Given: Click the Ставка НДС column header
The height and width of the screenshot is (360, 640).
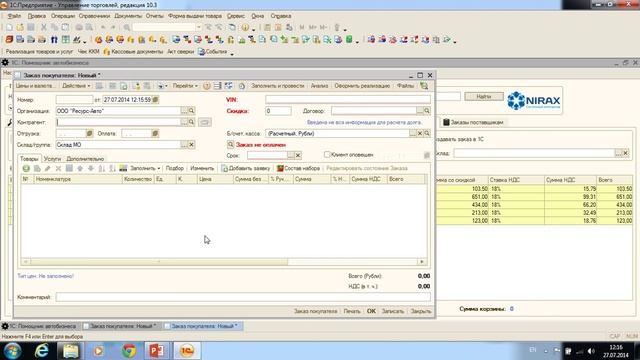Looking at the screenshot, I should pos(516,180).
